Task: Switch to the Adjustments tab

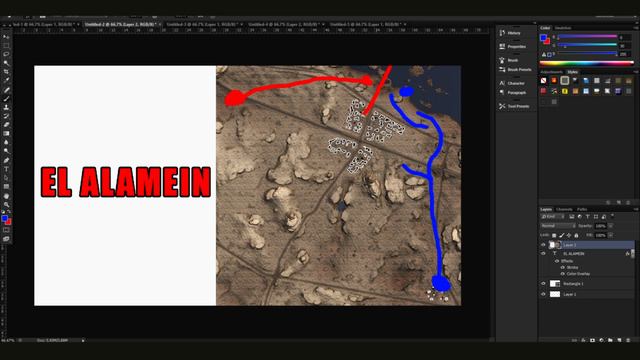Action: [x=551, y=72]
